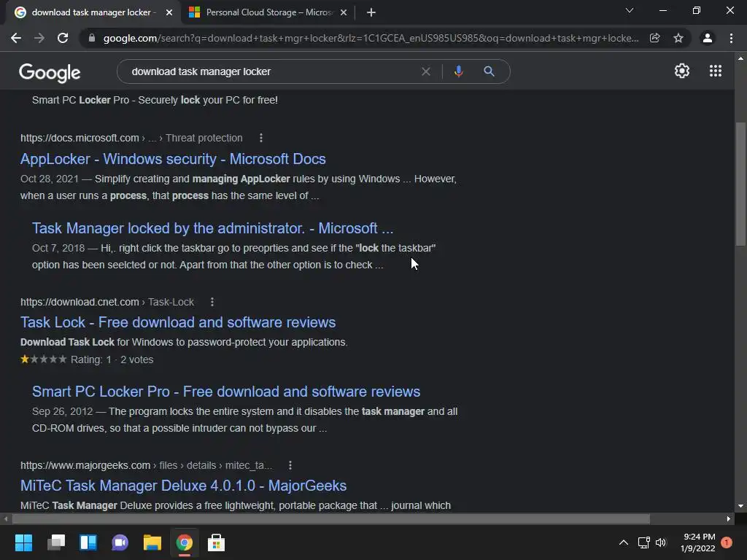This screenshot has width=747, height=560.
Task: Open network status in system tray
Action: coord(643,542)
